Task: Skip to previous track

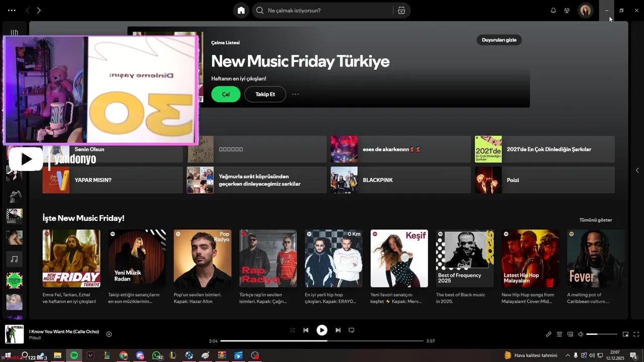Action: [306, 330]
